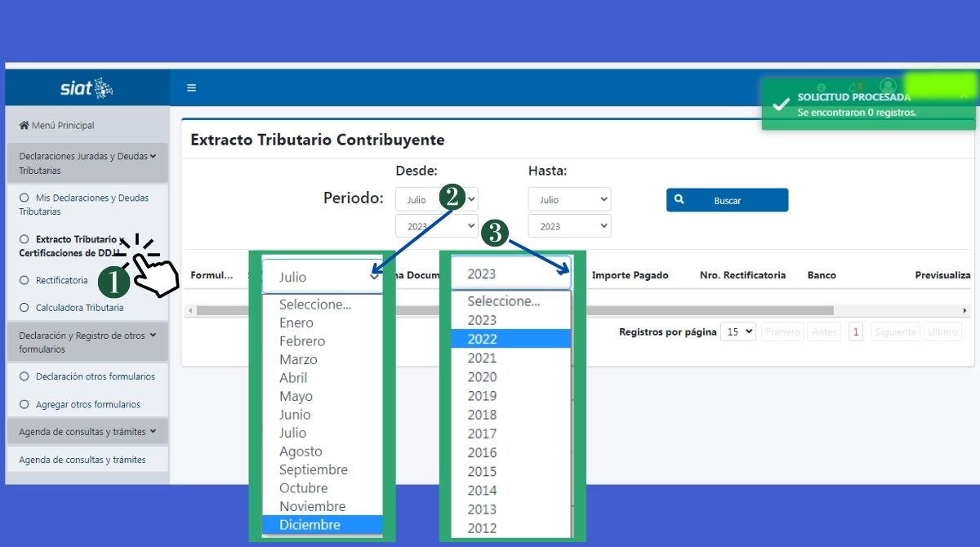Click the user profile icon in header
Screen dimensions: 980x547
click(x=888, y=86)
